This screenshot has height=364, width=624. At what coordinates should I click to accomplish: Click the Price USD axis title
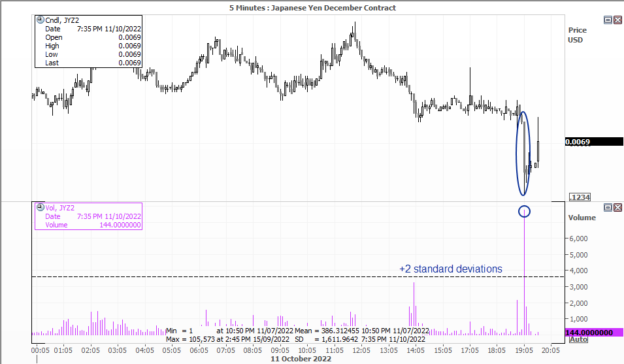[578, 35]
